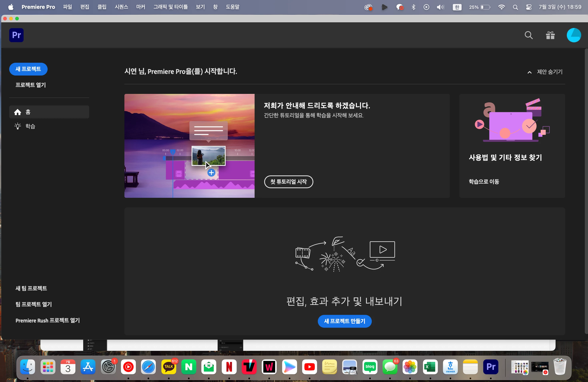This screenshot has height=382, width=588.
Task: Open 학습 lightbulb item in sidebar
Action: click(18, 126)
